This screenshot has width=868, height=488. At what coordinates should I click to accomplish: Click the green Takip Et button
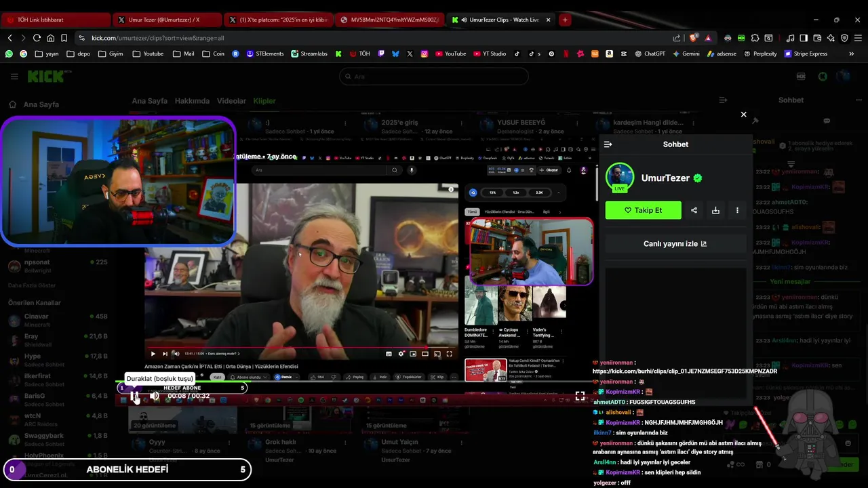point(643,210)
